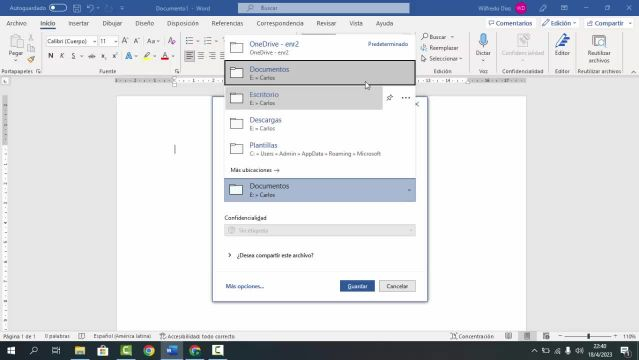639x360 pixels.
Task: Toggle underline with the S button
Action: (73, 56)
